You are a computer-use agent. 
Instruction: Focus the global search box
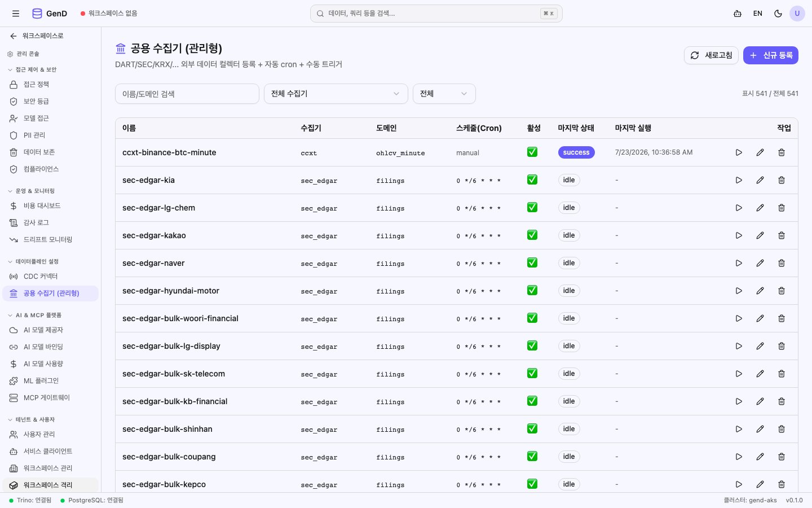click(436, 14)
